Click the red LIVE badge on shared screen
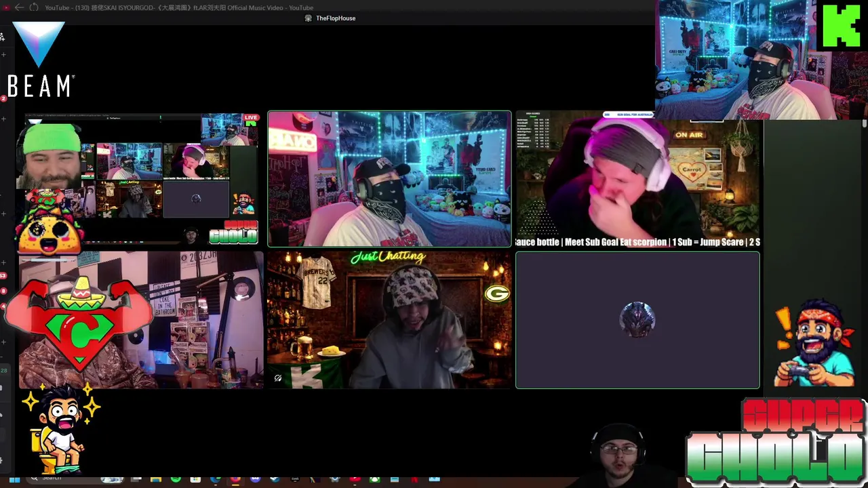Viewport: 868px width, 488px height. click(251, 118)
